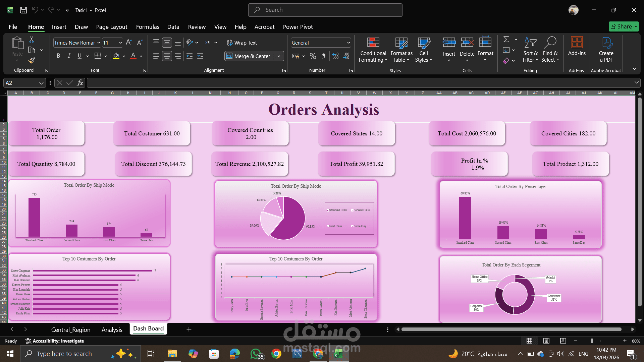
Task: Click the AutoSum sigma icon
Action: [x=506, y=40]
